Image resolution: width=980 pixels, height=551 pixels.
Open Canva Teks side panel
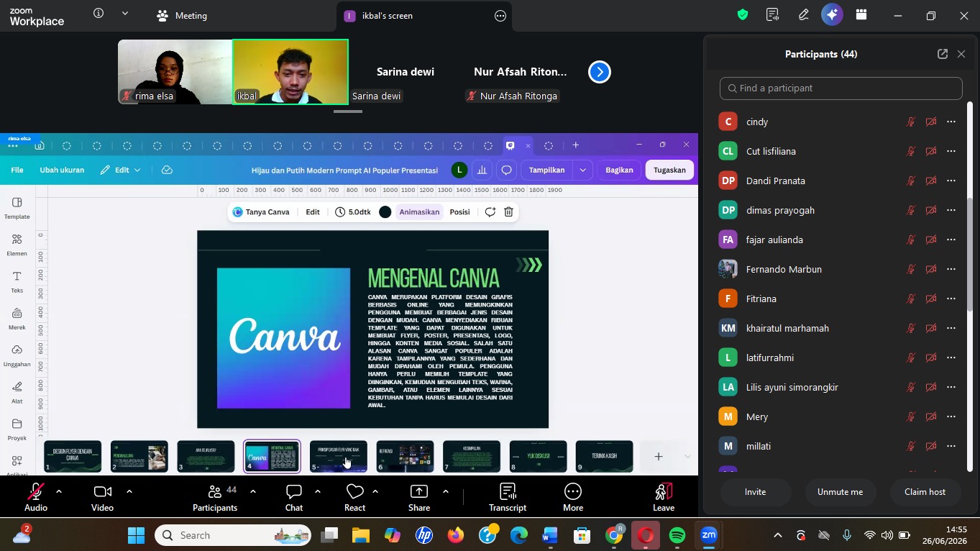[17, 282]
